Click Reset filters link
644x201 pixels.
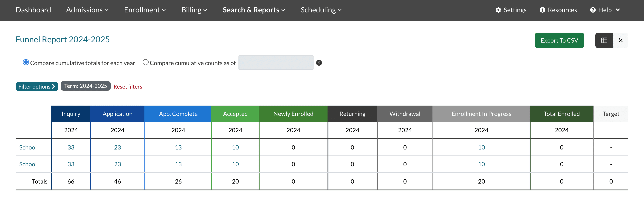click(x=128, y=87)
